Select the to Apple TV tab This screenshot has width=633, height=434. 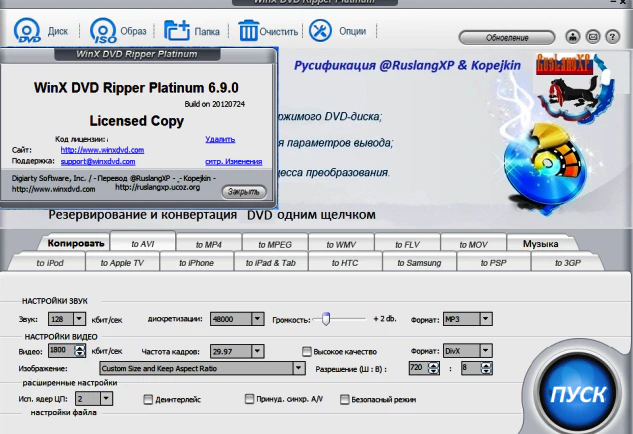click(122, 263)
